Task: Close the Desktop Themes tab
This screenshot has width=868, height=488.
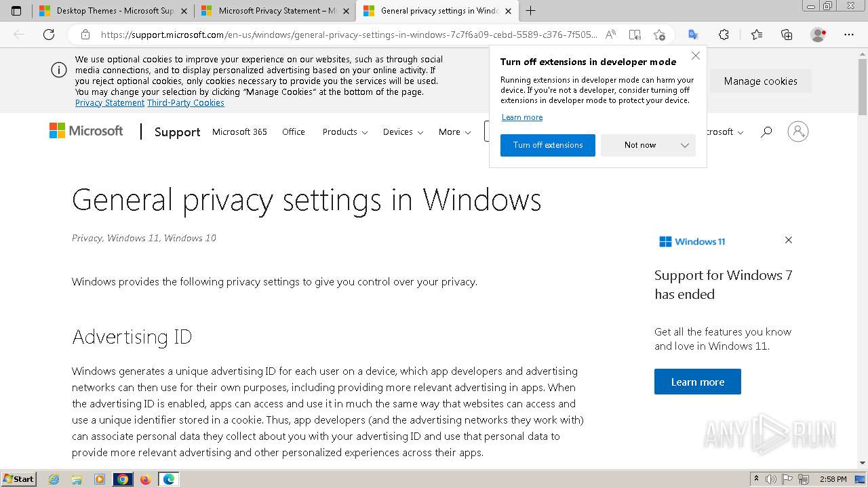Action: pyautogui.click(x=184, y=11)
